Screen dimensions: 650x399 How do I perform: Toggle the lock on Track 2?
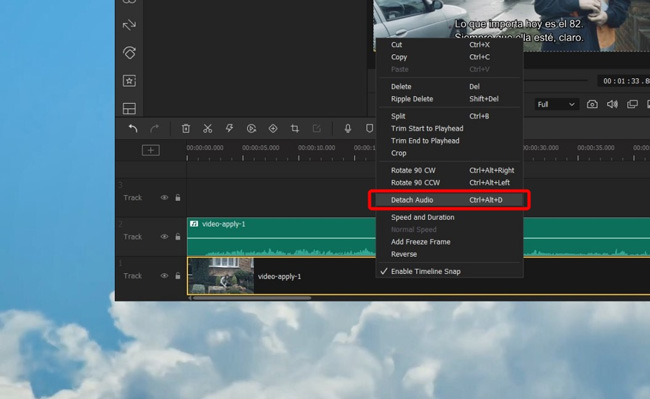pos(178,237)
